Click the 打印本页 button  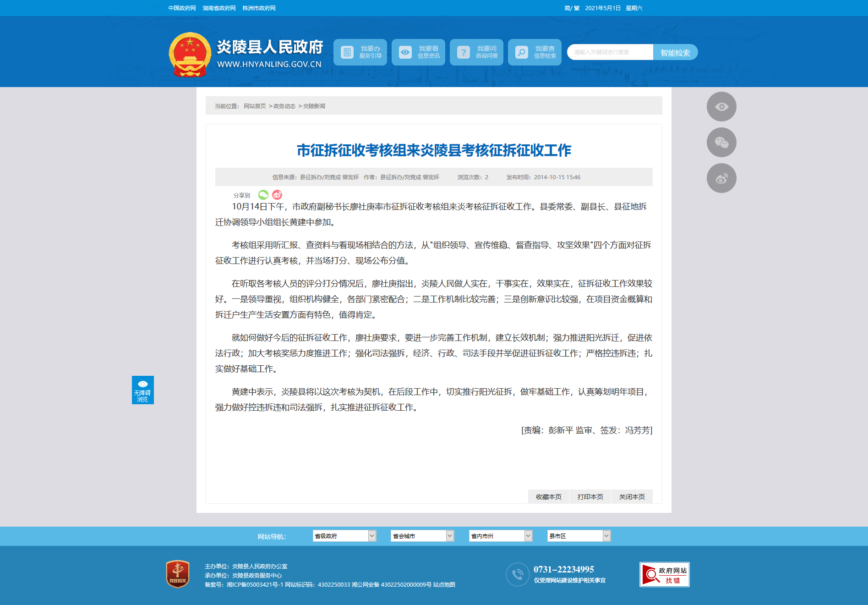[590, 497]
